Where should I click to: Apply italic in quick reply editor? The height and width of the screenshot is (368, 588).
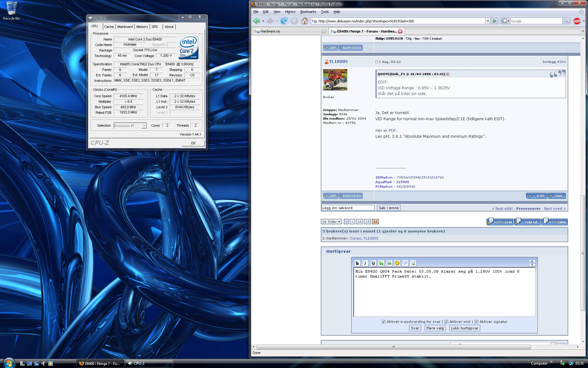[x=365, y=263]
